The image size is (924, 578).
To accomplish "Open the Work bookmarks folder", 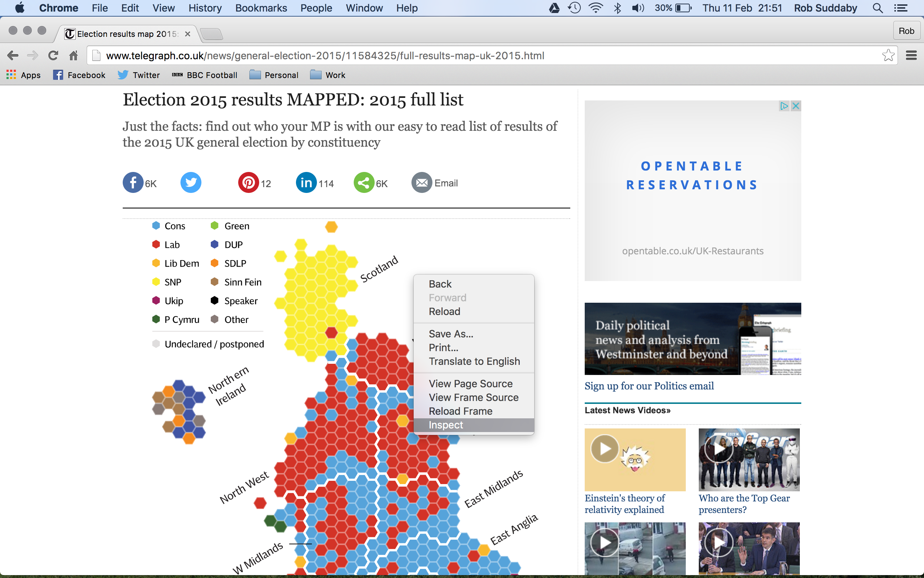I will [x=328, y=75].
